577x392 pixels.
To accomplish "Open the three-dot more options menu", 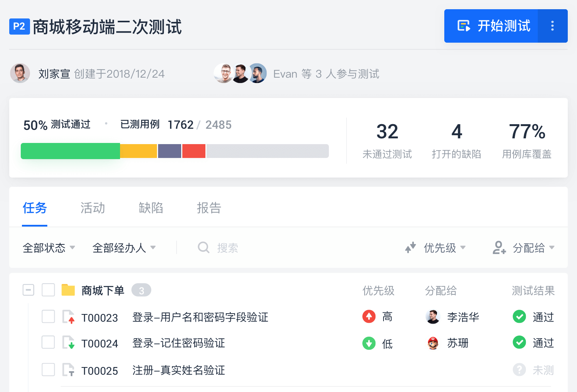I will click(x=552, y=26).
